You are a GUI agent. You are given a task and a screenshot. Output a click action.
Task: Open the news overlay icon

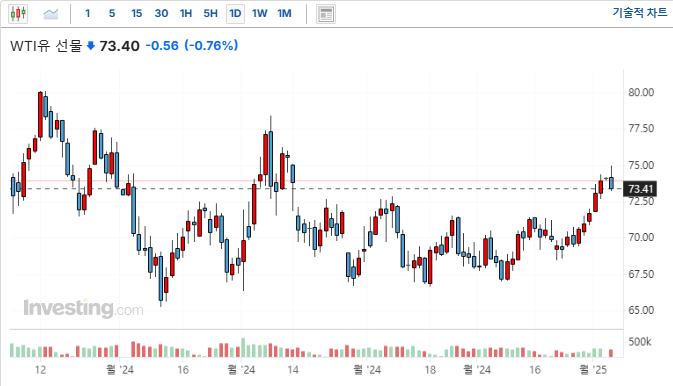click(326, 14)
